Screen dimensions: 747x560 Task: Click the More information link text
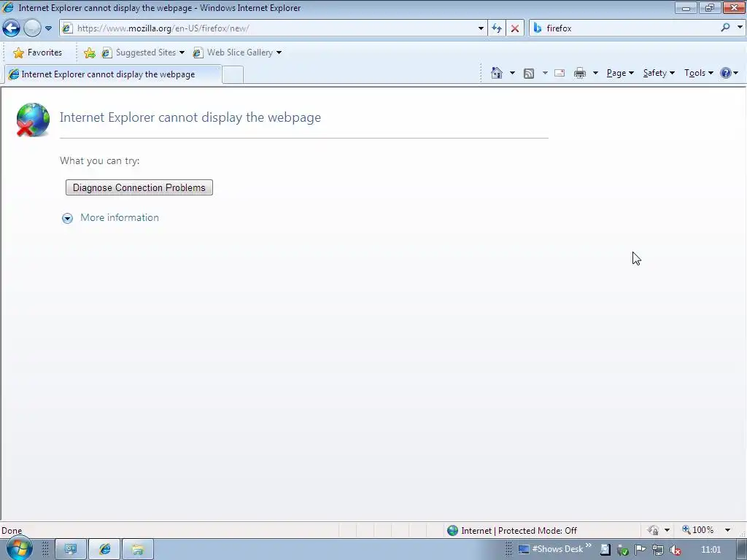120,217
